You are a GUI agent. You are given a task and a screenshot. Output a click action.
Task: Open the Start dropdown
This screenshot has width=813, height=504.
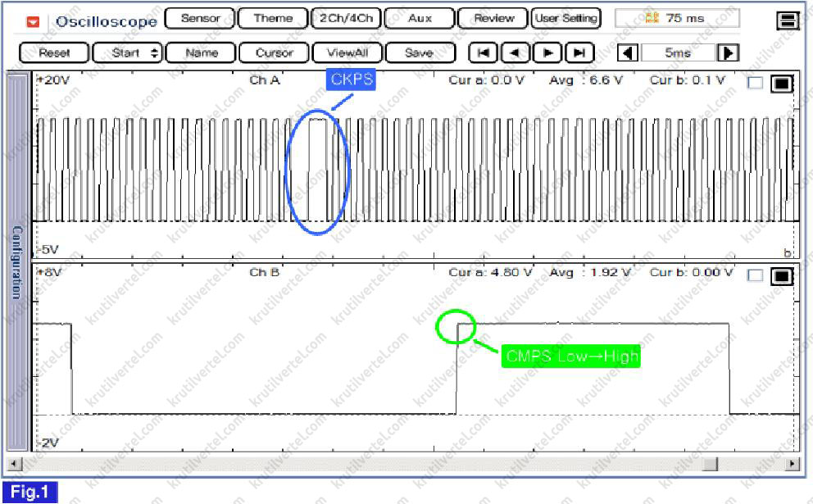[x=127, y=53]
